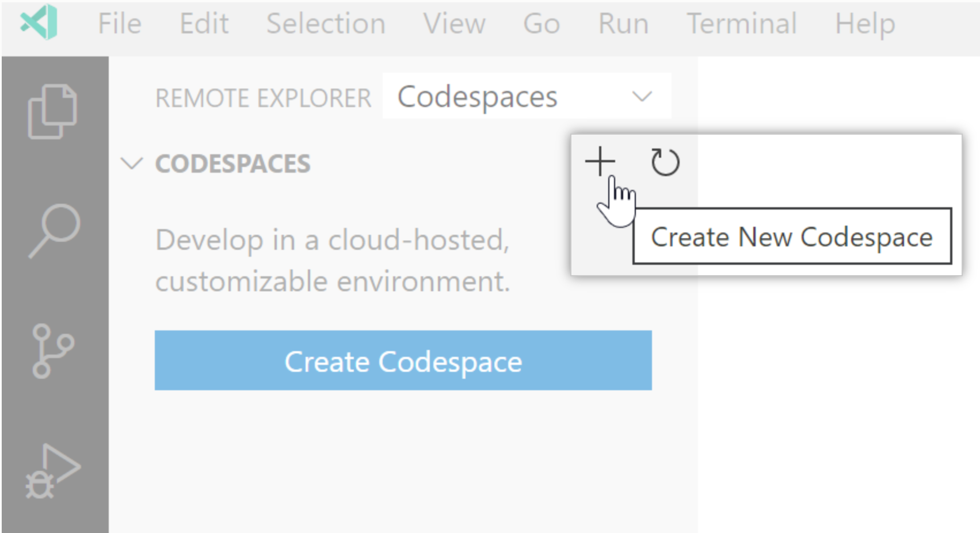980x533 pixels.
Task: Open the Explorer view in activity bar
Action: (x=52, y=112)
